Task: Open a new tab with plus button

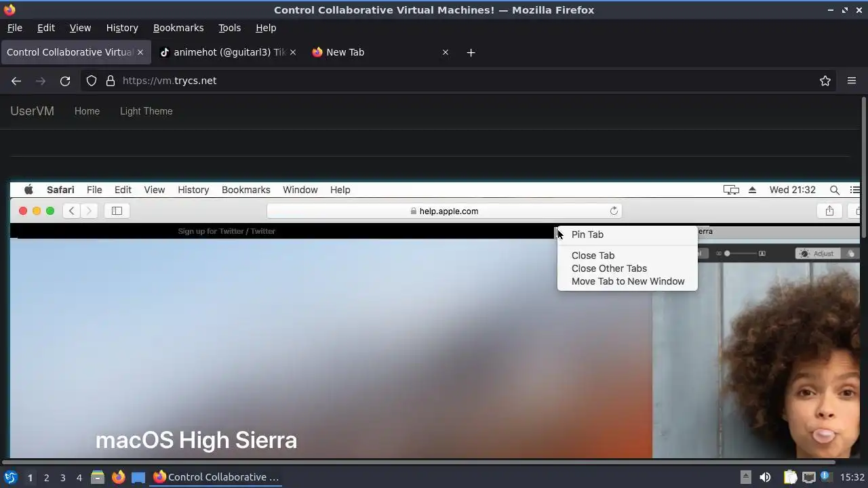Action: [x=471, y=52]
